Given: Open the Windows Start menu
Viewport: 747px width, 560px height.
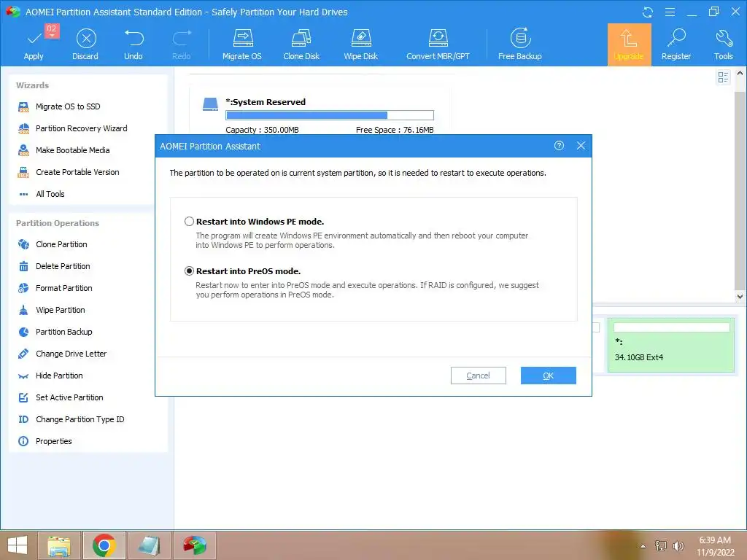Looking at the screenshot, I should (x=18, y=545).
